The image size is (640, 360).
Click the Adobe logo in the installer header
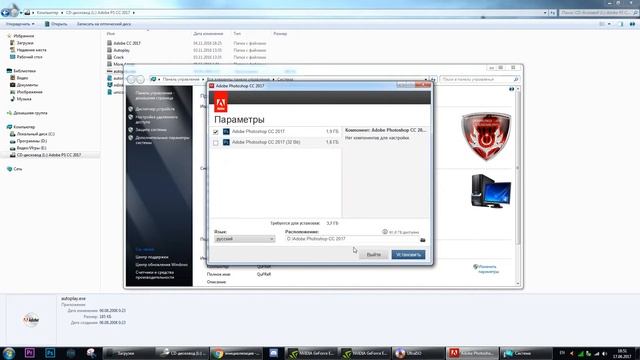[221, 102]
